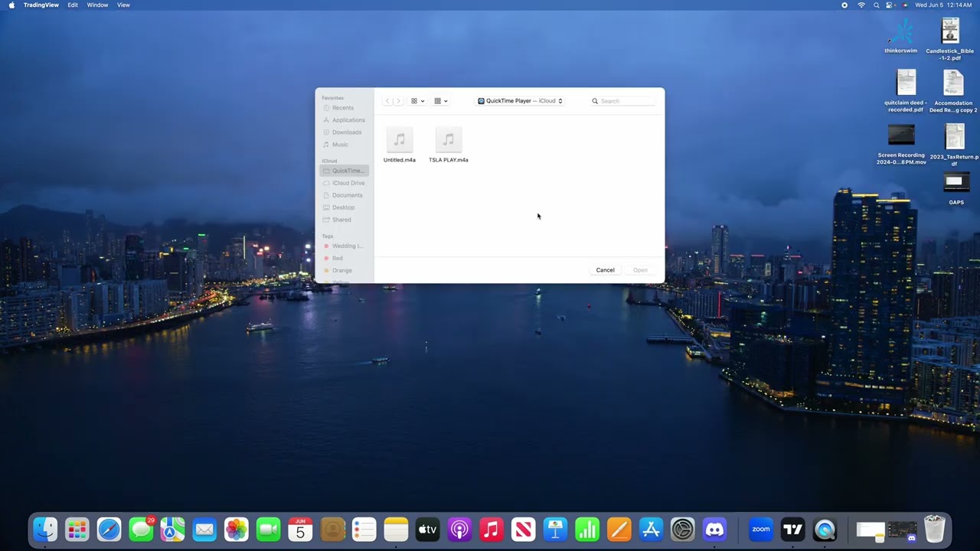
Task: Open Pages from the Dock
Action: 619,529
